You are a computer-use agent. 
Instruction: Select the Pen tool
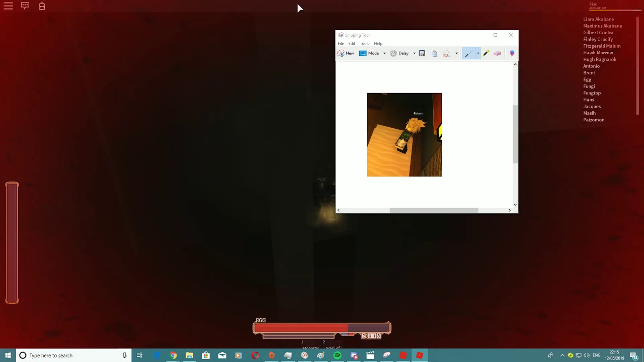click(x=468, y=53)
